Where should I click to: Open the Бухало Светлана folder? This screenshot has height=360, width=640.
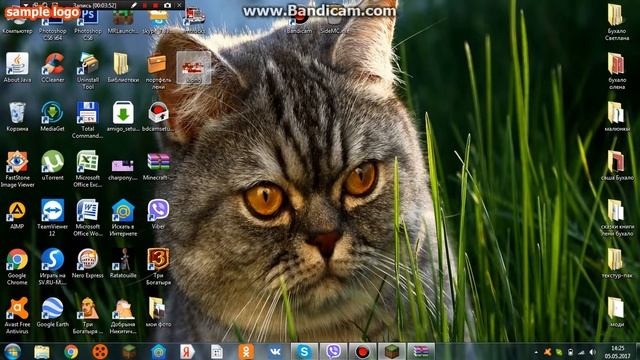click(x=617, y=22)
